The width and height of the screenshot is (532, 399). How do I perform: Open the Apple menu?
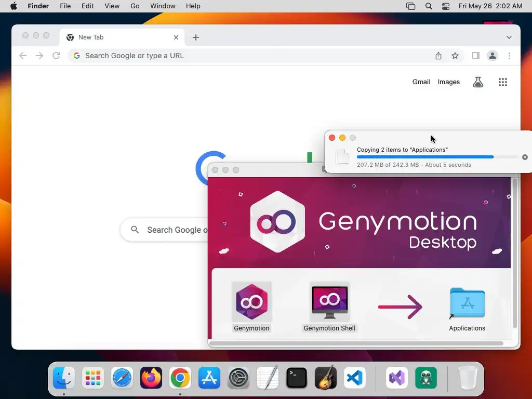click(14, 6)
